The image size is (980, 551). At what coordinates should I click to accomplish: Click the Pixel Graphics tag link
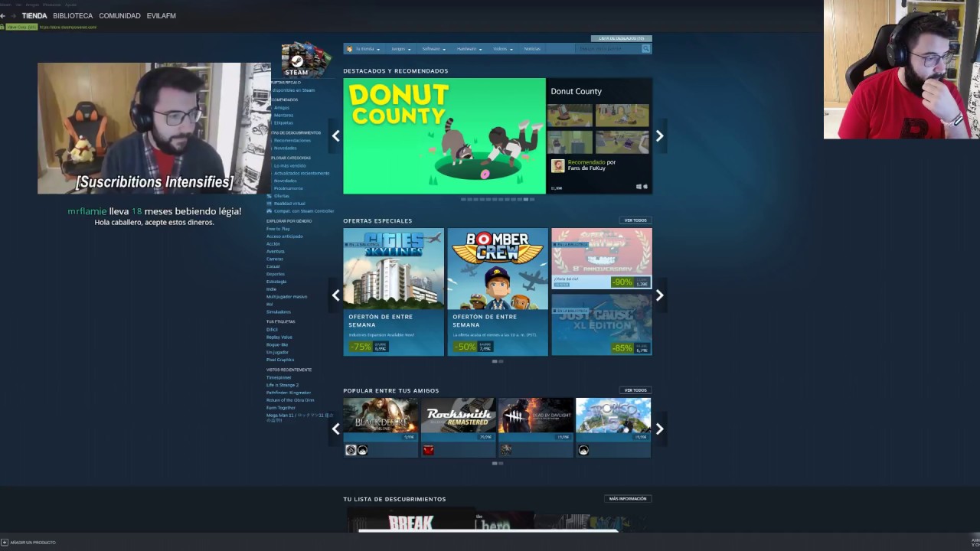coord(280,360)
